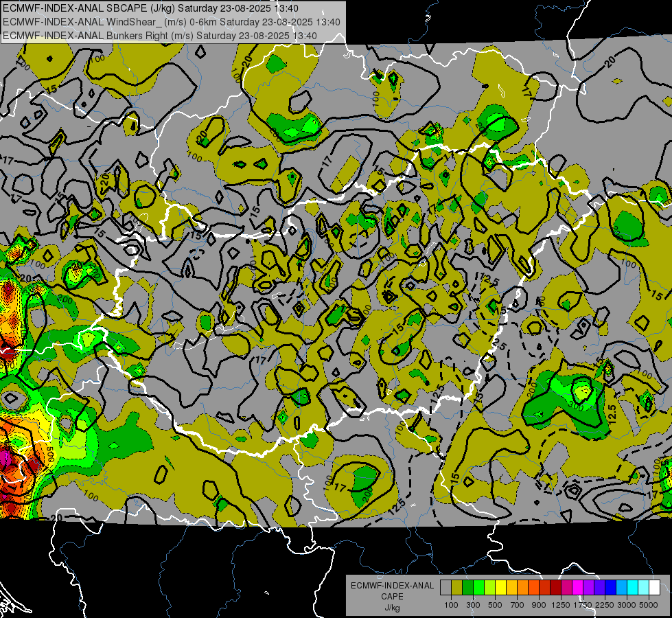Click the legend value 500

pyautogui.click(x=495, y=605)
